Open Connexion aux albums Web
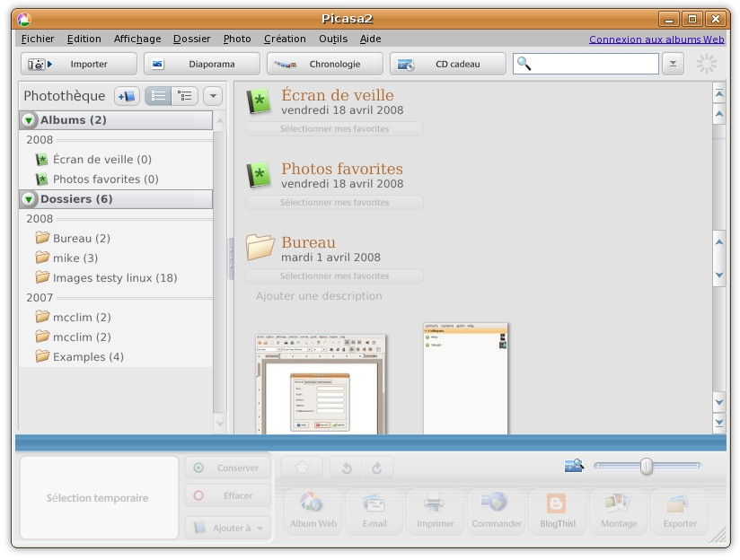The height and width of the screenshot is (560, 740). click(x=654, y=39)
